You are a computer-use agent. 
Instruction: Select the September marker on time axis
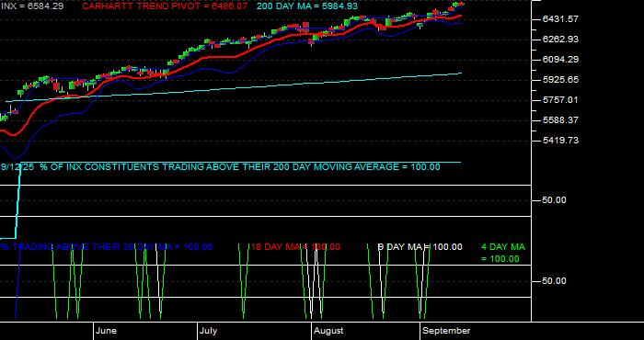point(446,331)
